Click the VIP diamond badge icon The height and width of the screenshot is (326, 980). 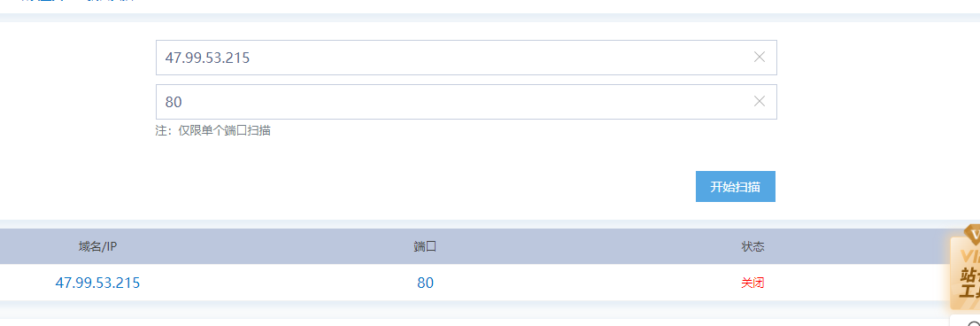tap(974, 233)
